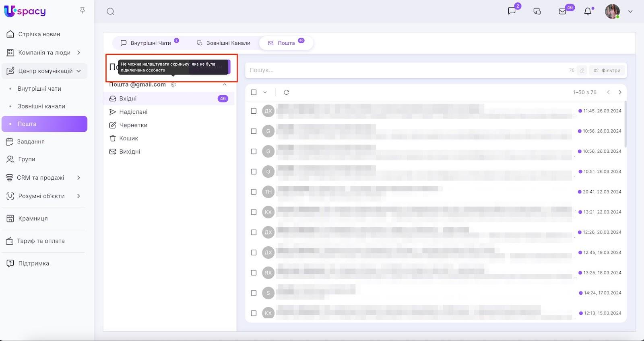Click the ЯХ sender avatar
Image resolution: width=644 pixels, height=341 pixels.
(268, 272)
